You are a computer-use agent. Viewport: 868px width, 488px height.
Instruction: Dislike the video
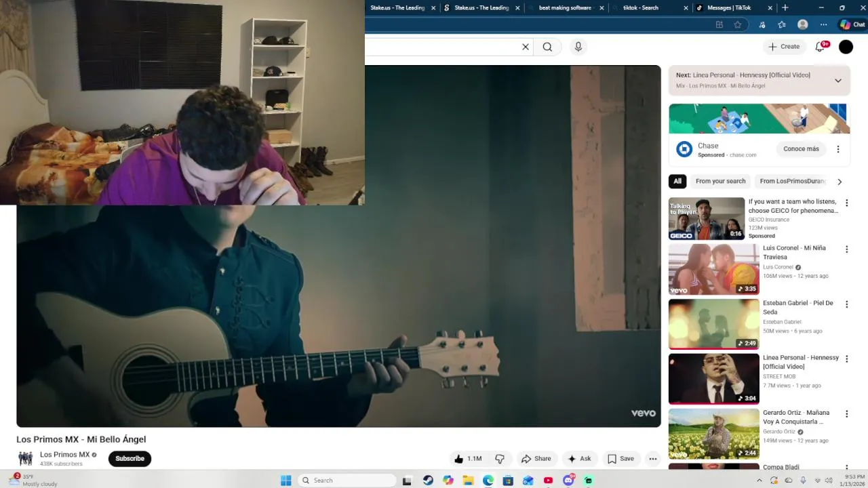pos(500,459)
